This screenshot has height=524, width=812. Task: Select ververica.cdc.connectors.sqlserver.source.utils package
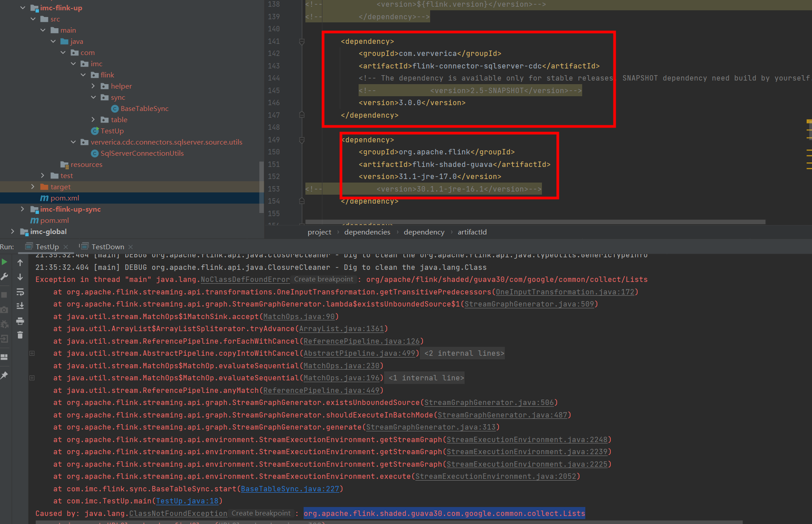pos(166,142)
